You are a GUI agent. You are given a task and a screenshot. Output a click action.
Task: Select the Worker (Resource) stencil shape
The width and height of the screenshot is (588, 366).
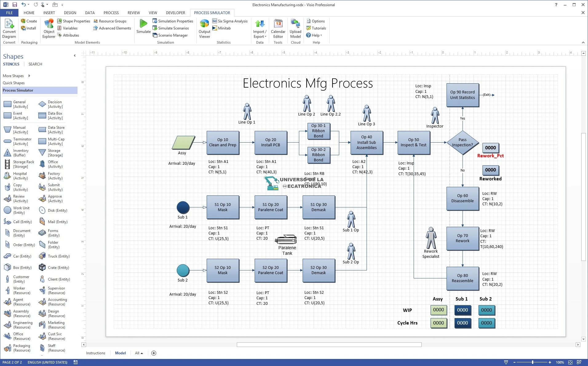17,290
